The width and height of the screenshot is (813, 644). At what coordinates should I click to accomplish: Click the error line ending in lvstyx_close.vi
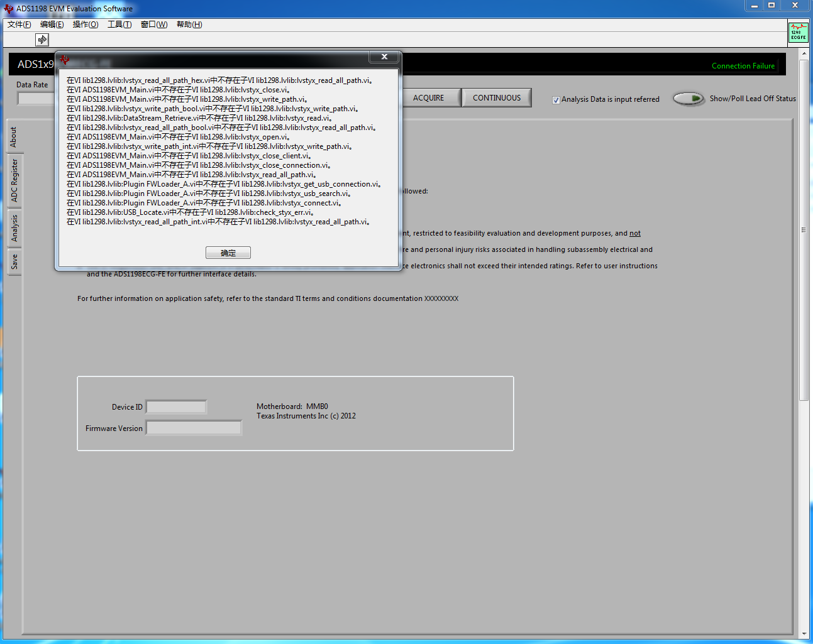[178, 90]
